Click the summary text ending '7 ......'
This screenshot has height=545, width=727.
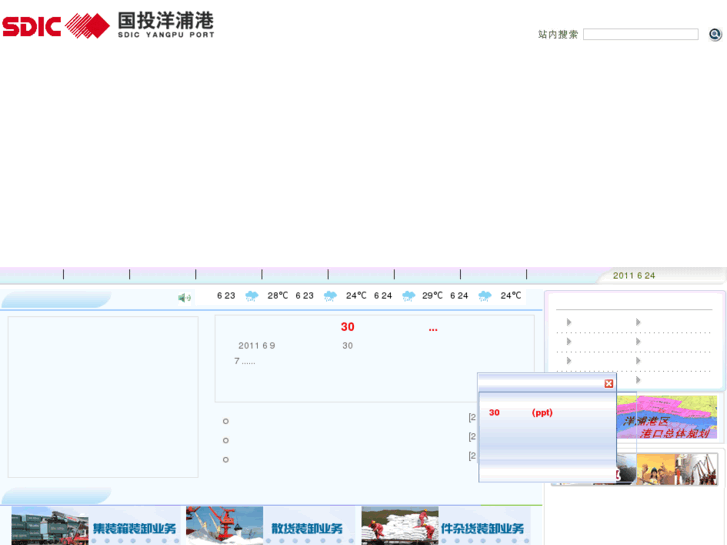click(x=245, y=361)
